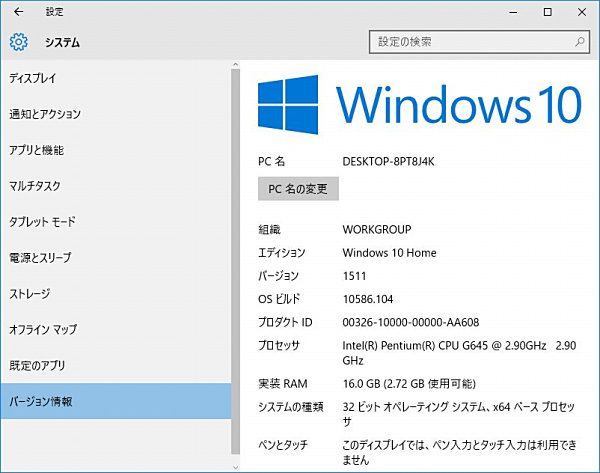
Task: Click product ID 00326-10000-00000-AA608
Action: tap(411, 323)
